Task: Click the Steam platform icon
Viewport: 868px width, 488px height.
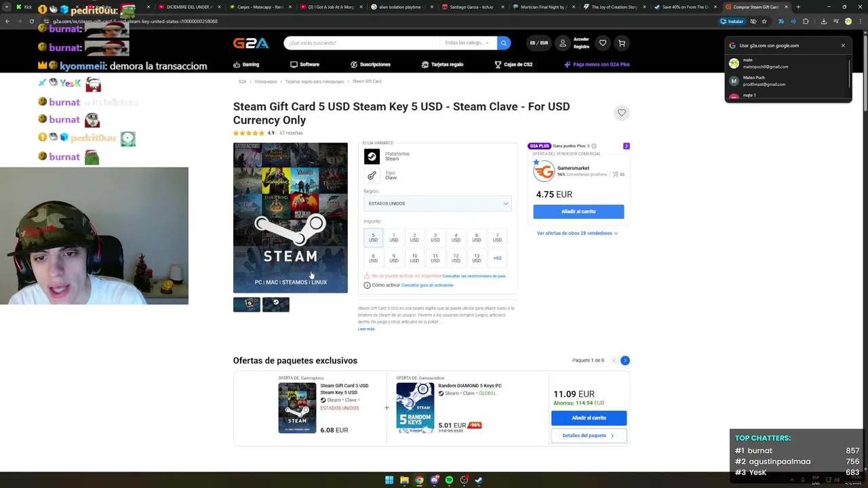Action: click(372, 157)
